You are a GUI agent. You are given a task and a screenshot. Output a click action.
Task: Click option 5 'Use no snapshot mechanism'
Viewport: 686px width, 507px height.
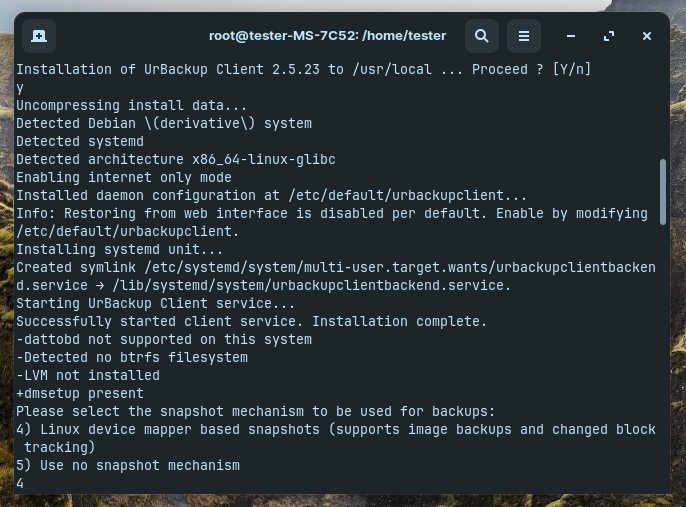(128, 465)
